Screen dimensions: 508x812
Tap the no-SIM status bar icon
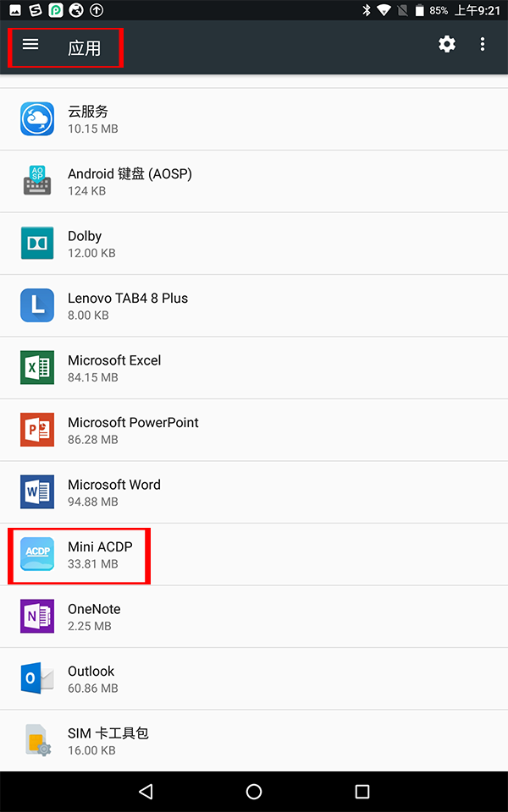402,10
